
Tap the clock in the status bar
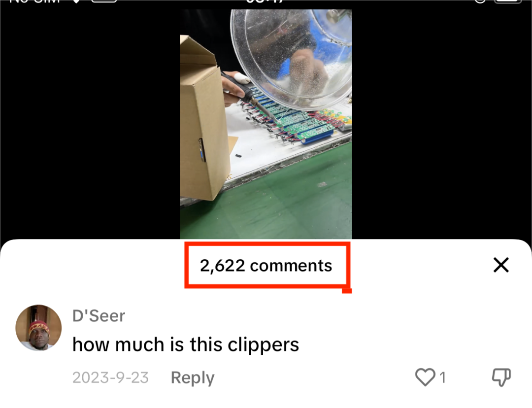[266, 1]
